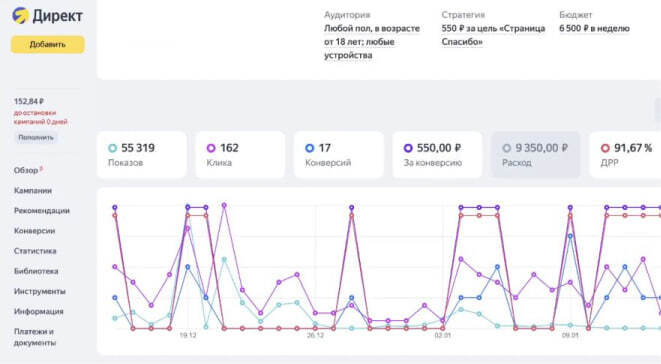Disable the Показов 55 319 metric card

pos(142,155)
